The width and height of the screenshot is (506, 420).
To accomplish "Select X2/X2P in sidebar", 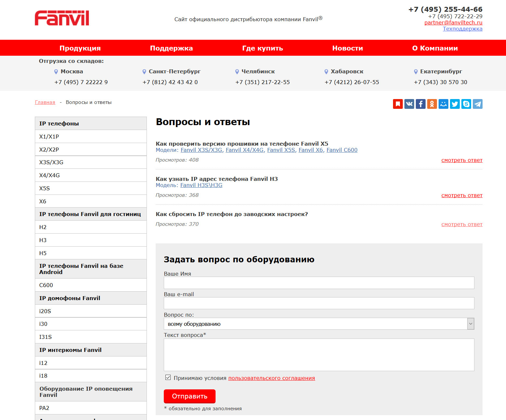I will coord(91,150).
